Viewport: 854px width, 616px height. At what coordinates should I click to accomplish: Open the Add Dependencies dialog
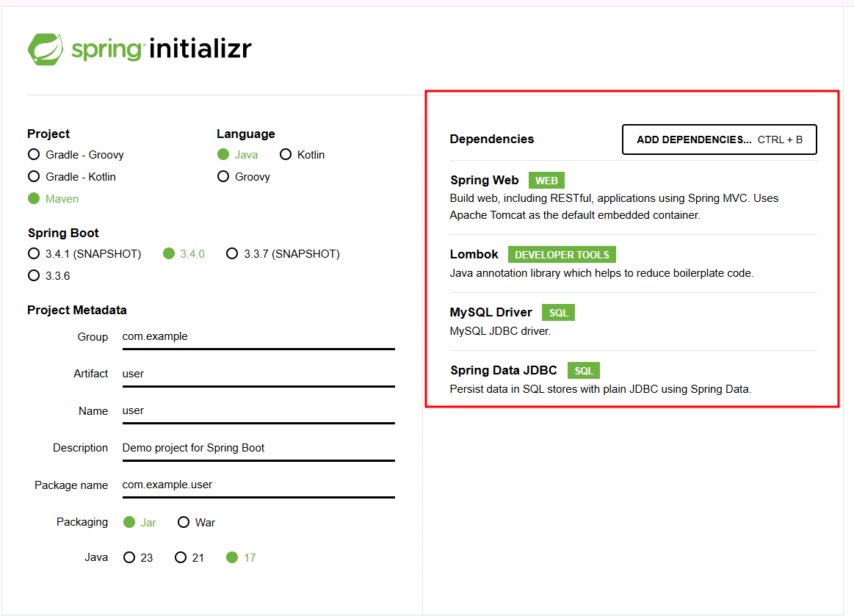click(720, 139)
